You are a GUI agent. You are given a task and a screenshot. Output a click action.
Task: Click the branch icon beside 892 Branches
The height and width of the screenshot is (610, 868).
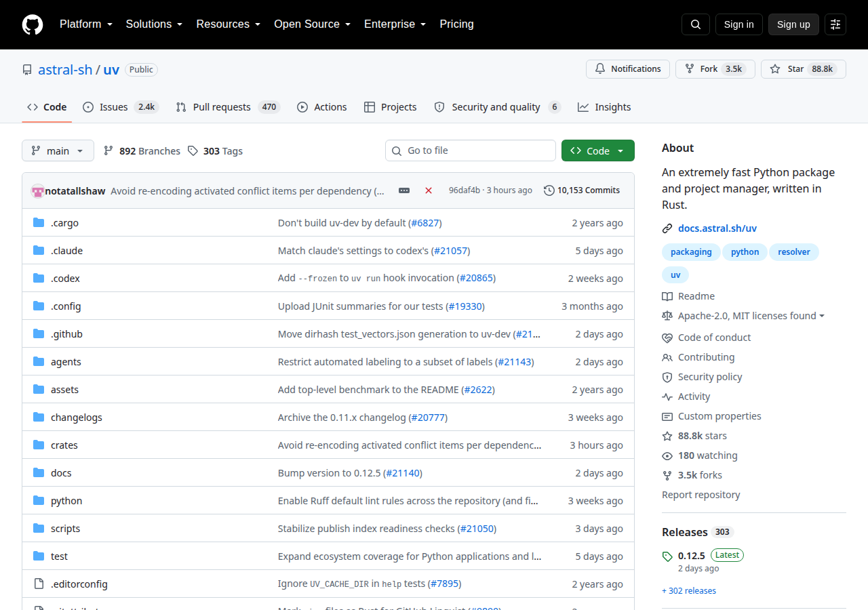coord(108,151)
